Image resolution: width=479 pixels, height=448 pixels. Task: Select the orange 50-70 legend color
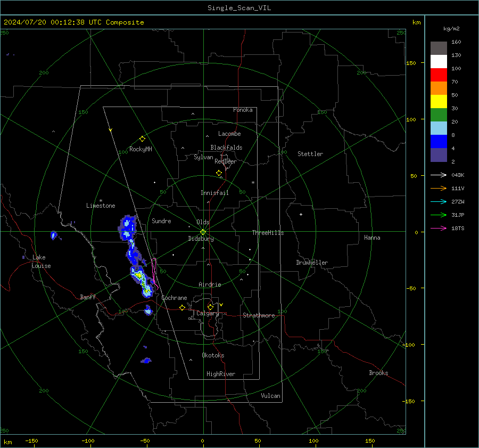[439, 88]
